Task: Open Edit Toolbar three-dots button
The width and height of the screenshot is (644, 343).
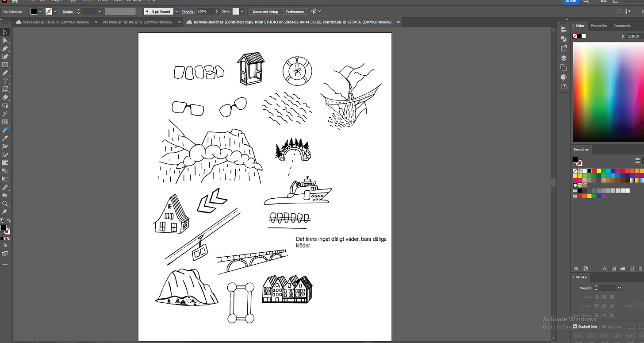Action: [5, 264]
